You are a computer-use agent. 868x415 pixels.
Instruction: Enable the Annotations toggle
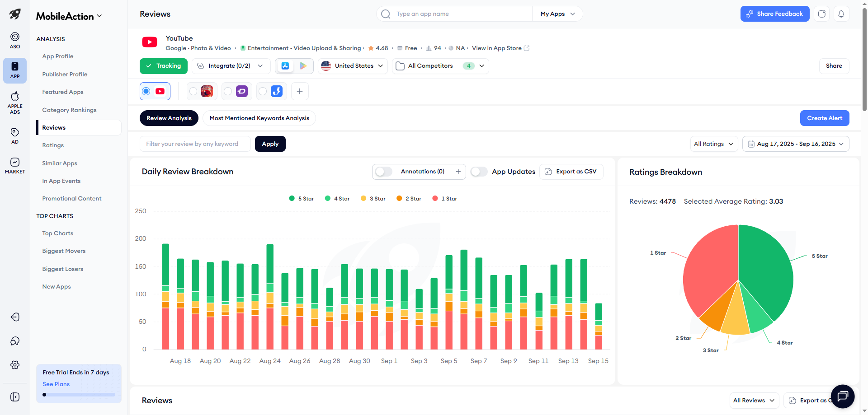click(x=384, y=172)
